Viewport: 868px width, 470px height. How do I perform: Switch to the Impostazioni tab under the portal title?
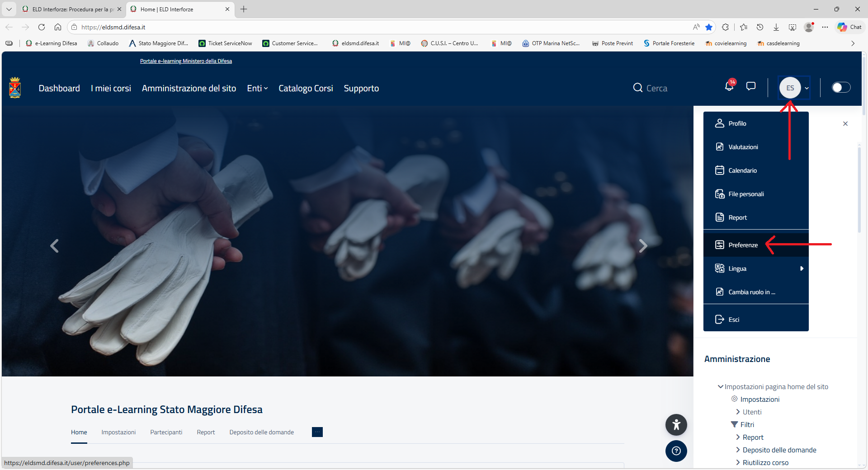click(x=118, y=432)
